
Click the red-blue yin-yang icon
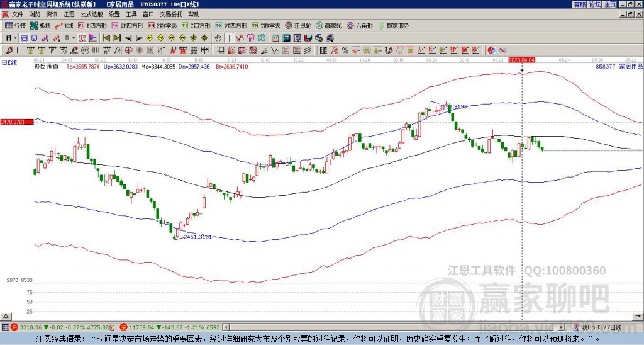(491, 50)
